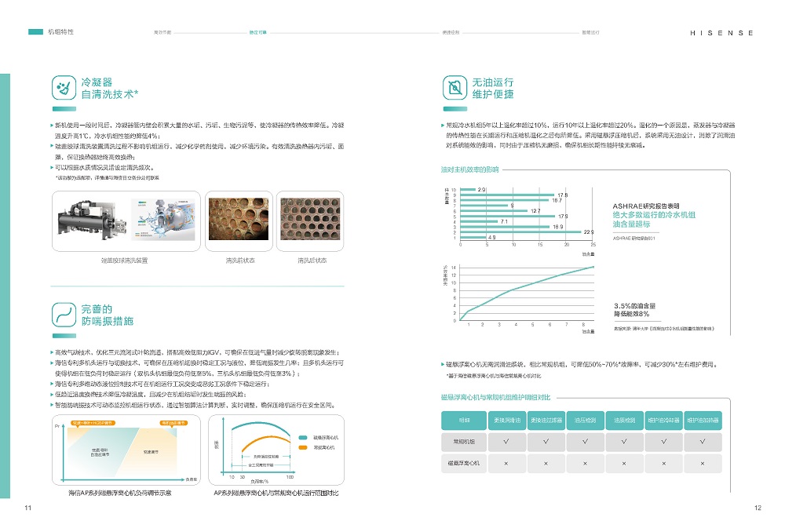Click the teal 磁悬浮离心机 legend swatch
Screen dimensions: 785x532
pos(304,437)
